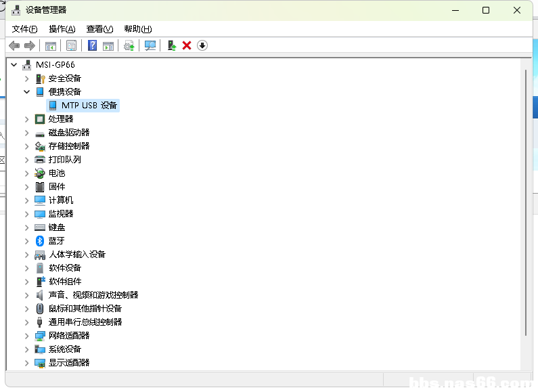Open the Properties toolbar icon
The image size is (538, 392).
pyautogui.click(x=71, y=45)
